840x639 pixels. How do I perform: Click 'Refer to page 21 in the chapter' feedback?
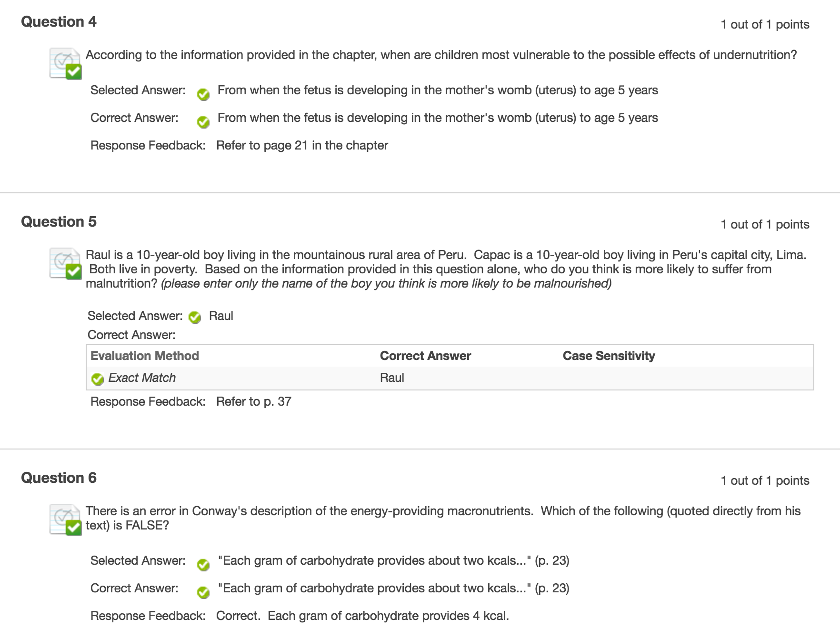(x=302, y=145)
